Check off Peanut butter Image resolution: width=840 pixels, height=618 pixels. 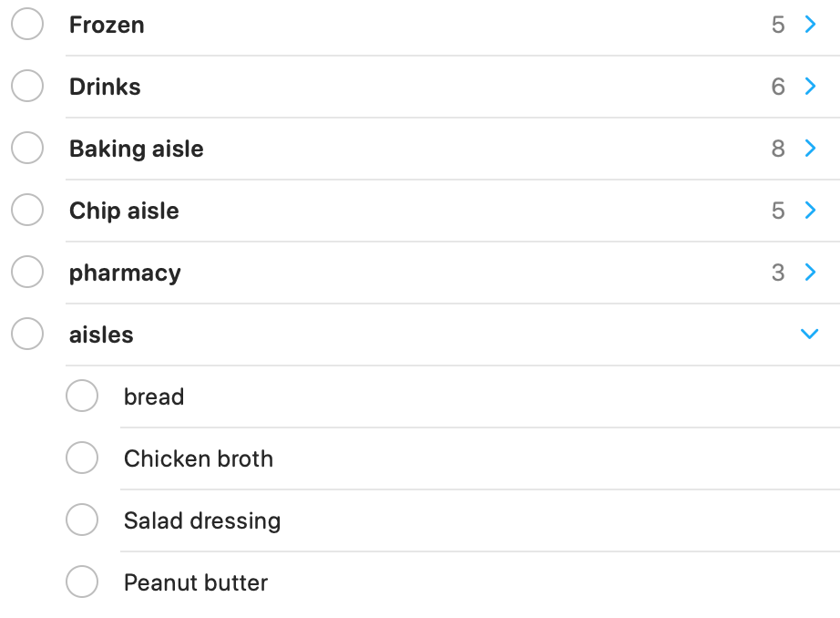[82, 582]
